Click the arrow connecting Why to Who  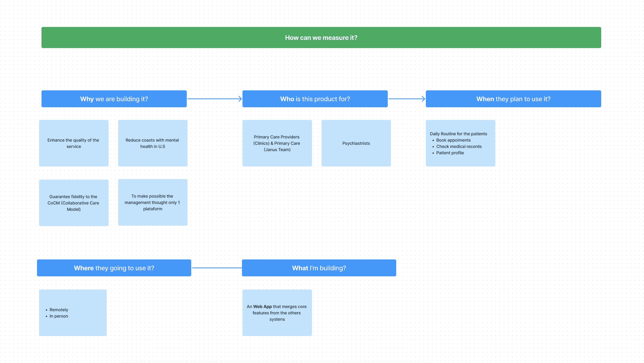(x=214, y=99)
